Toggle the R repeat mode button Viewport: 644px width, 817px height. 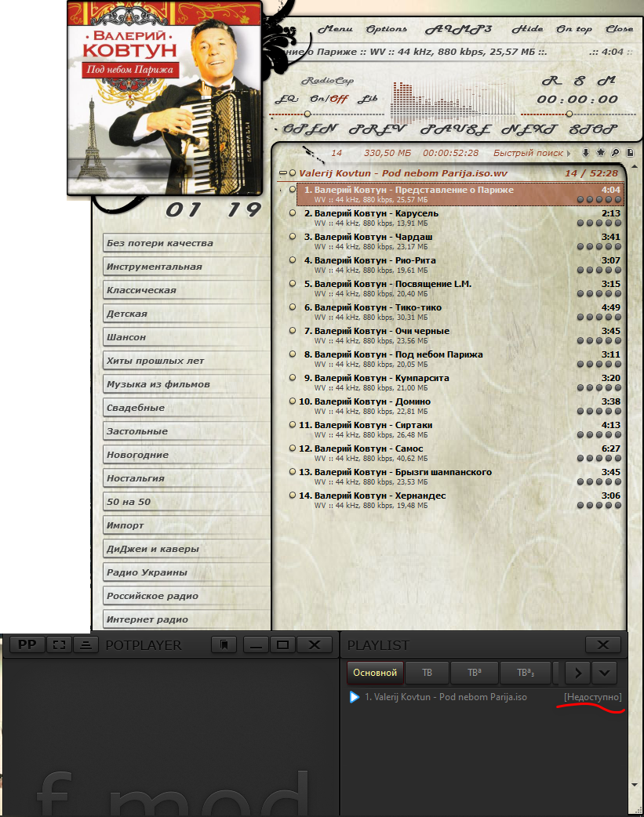point(551,81)
